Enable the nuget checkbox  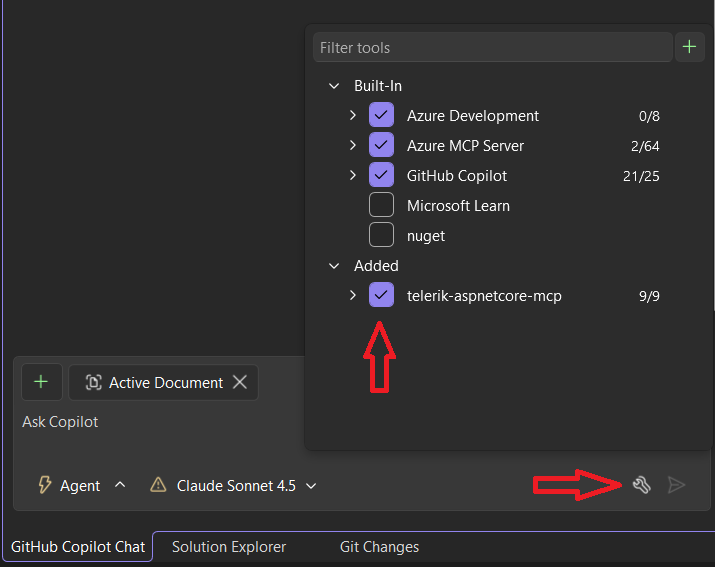[x=381, y=235]
